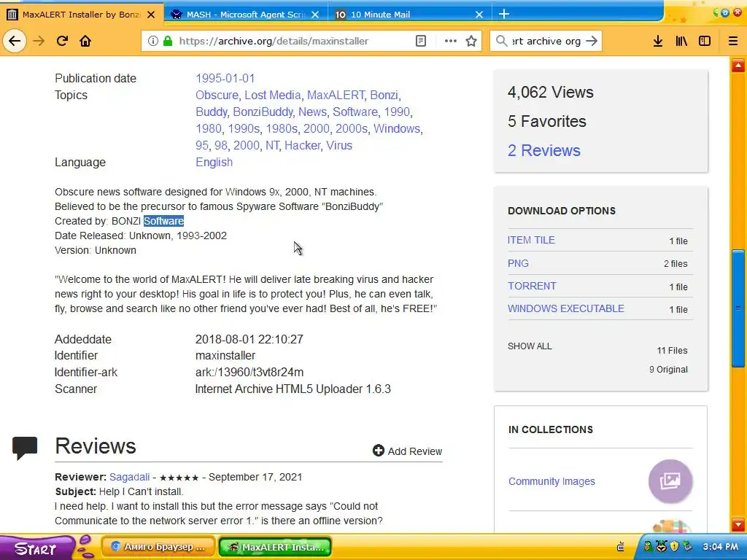Go back with the browser back arrow
This screenshot has width=747, height=560.
coord(15,41)
